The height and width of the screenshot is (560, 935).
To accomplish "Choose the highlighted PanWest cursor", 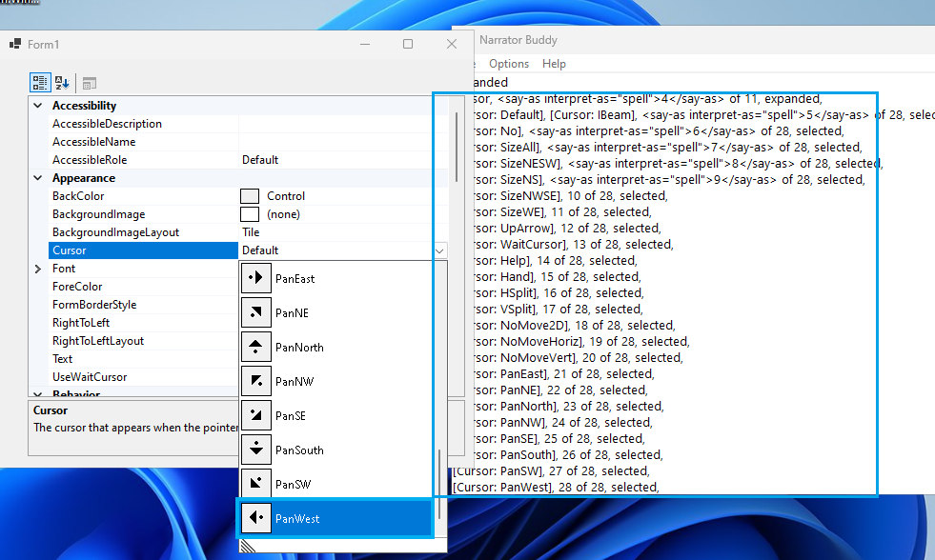I will click(295, 517).
